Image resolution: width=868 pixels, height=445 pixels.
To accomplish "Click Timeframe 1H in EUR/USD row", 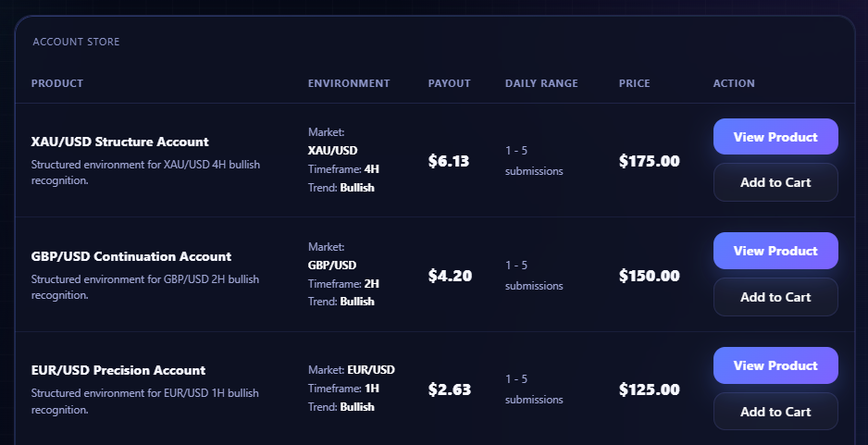I will point(343,388).
